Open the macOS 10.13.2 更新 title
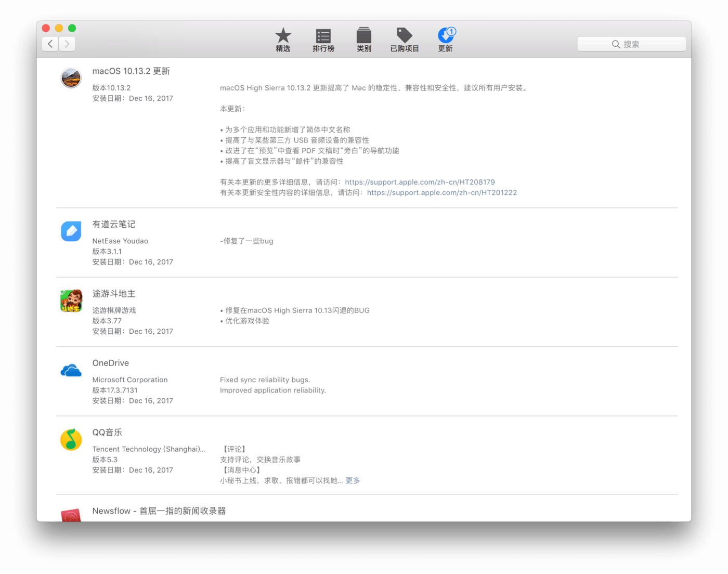 (x=131, y=71)
